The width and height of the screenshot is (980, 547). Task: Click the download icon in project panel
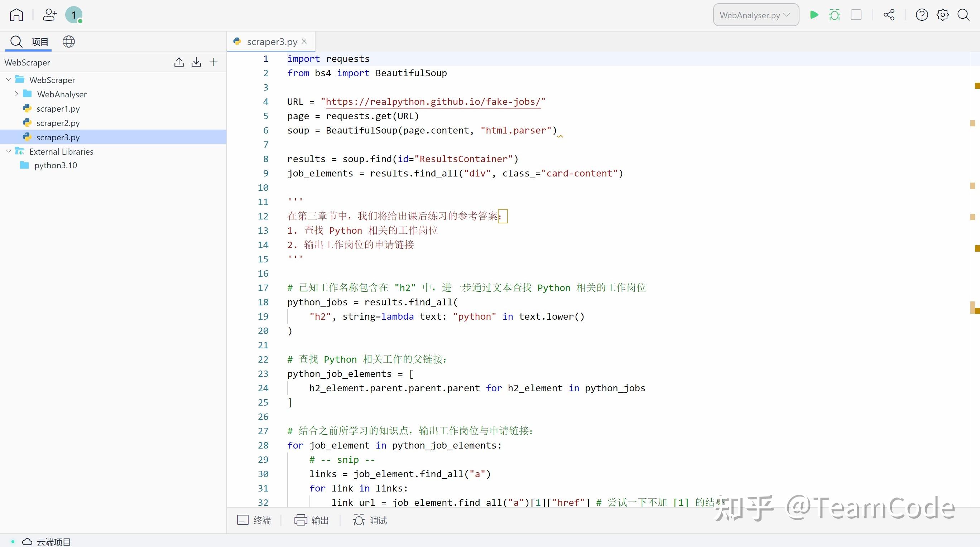pyautogui.click(x=196, y=62)
